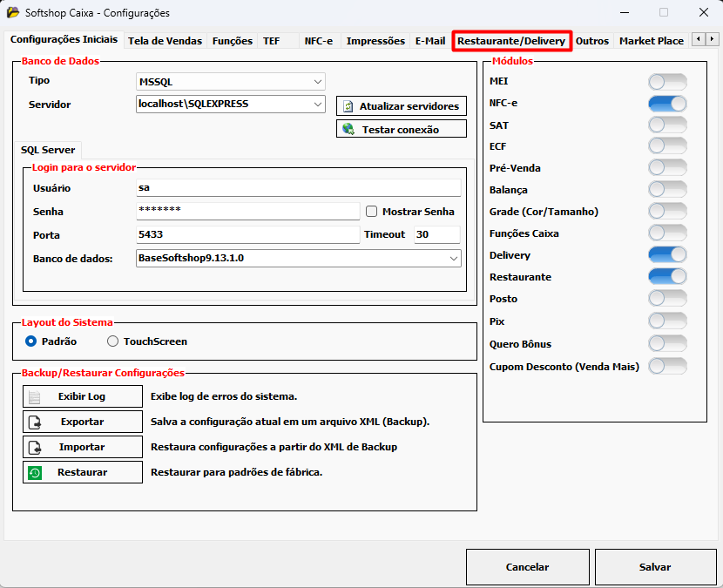Screen dimensions: 723x588
Task: Click the Exportar arrow icon
Action: 35,422
